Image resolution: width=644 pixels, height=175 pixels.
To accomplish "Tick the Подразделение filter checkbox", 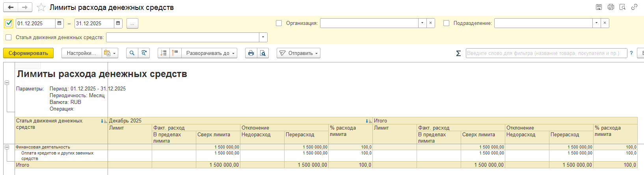I will pyautogui.click(x=447, y=23).
